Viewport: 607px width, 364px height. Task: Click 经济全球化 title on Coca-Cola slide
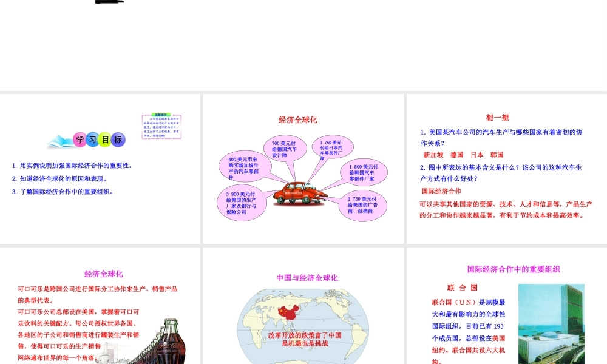104,274
